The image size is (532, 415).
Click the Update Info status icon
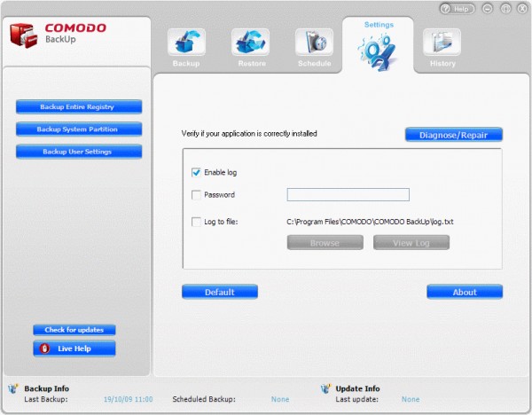point(325,388)
